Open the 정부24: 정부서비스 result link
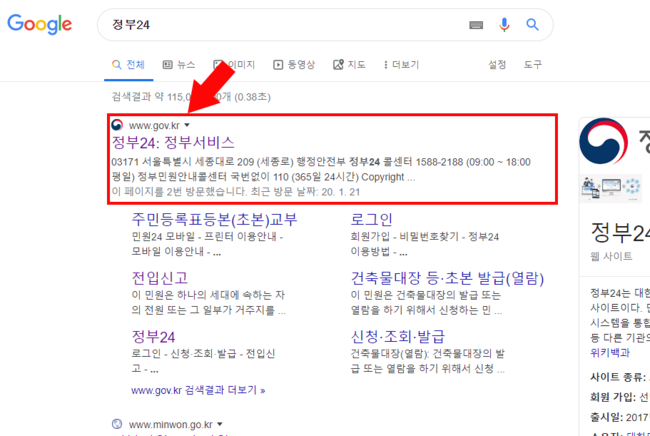This screenshot has height=436, width=650. (x=173, y=143)
